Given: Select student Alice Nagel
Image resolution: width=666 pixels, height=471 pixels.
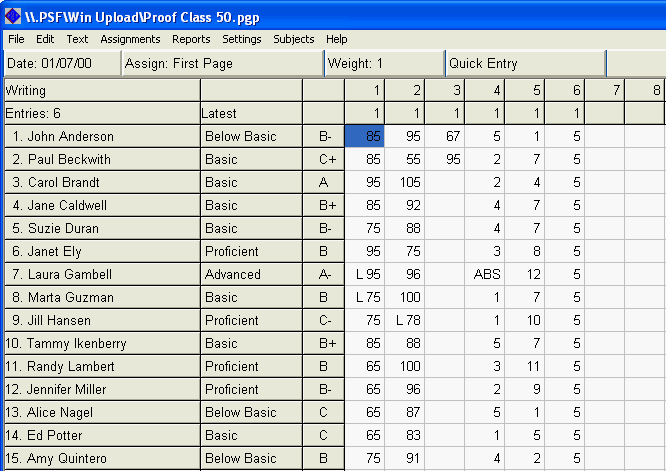Looking at the screenshot, I should pyautogui.click(x=102, y=412).
